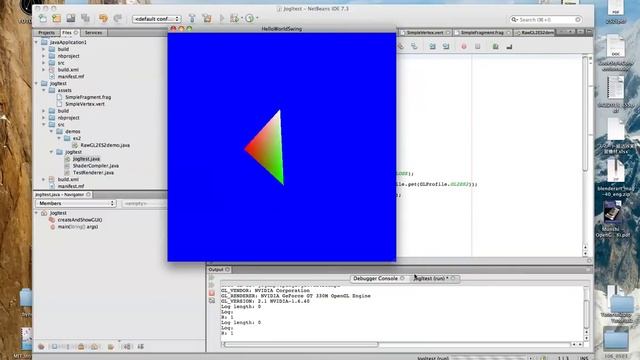This screenshot has height=360, width=640.
Task: Collapse the es2 folder
Action: 59,138
